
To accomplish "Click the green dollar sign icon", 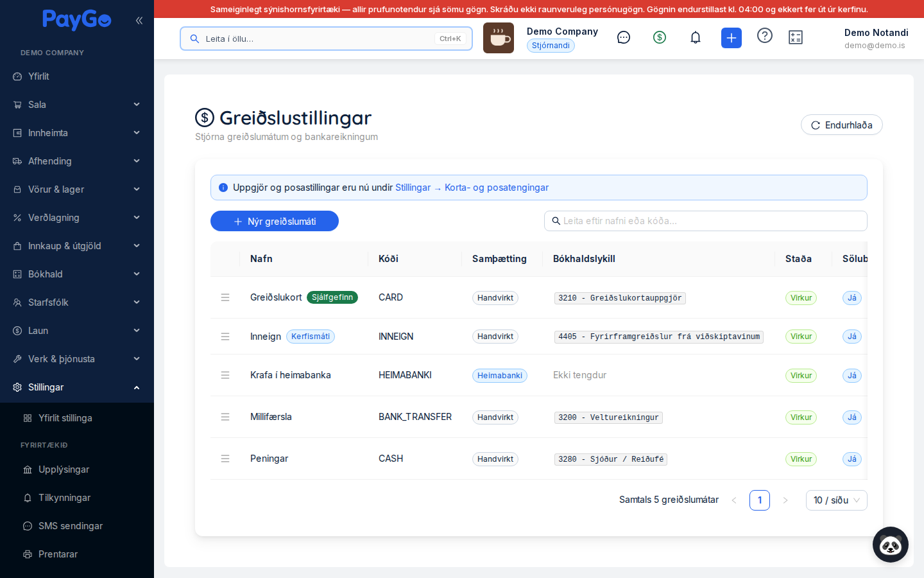I will tap(660, 37).
